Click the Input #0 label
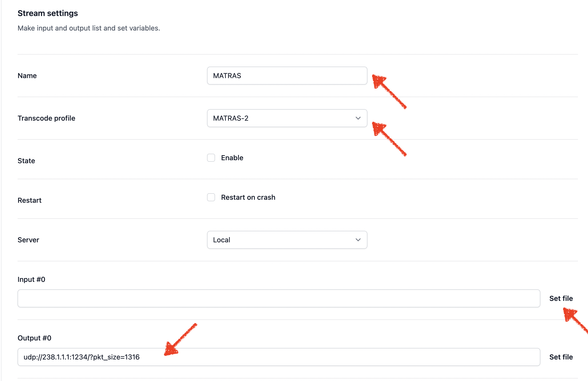588x381 pixels. [x=31, y=279]
